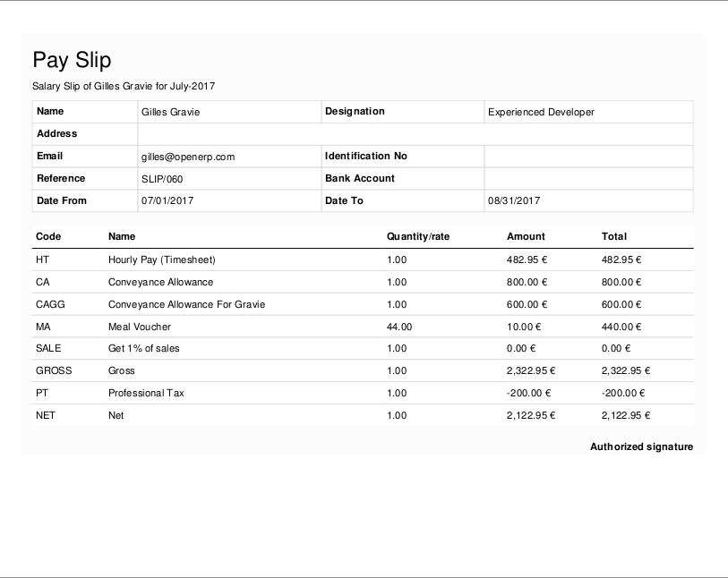Click the Total column header
Viewport: 728px width, 578px height.
pos(614,237)
